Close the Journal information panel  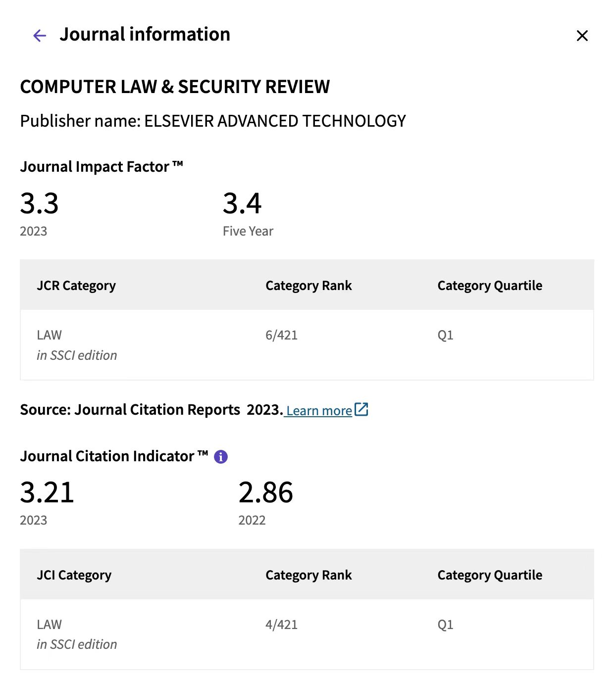pyautogui.click(x=582, y=36)
